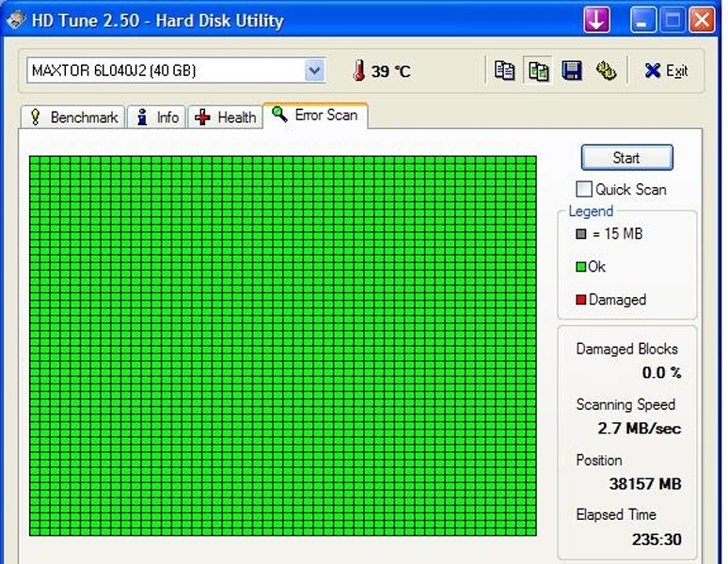Enable the Quick Scan checkbox
Image resolution: width=728 pixels, height=564 pixels.
coord(584,189)
